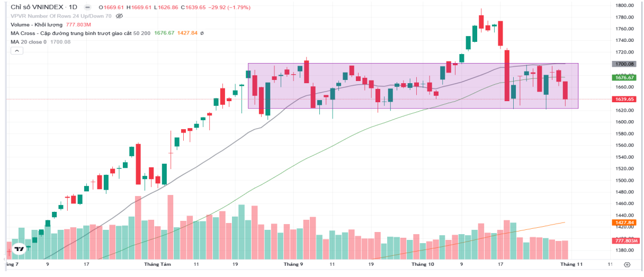This screenshot has width=644, height=277.
Task: Toggle VPVR indicator visibility eye icon
Action: [119, 16]
